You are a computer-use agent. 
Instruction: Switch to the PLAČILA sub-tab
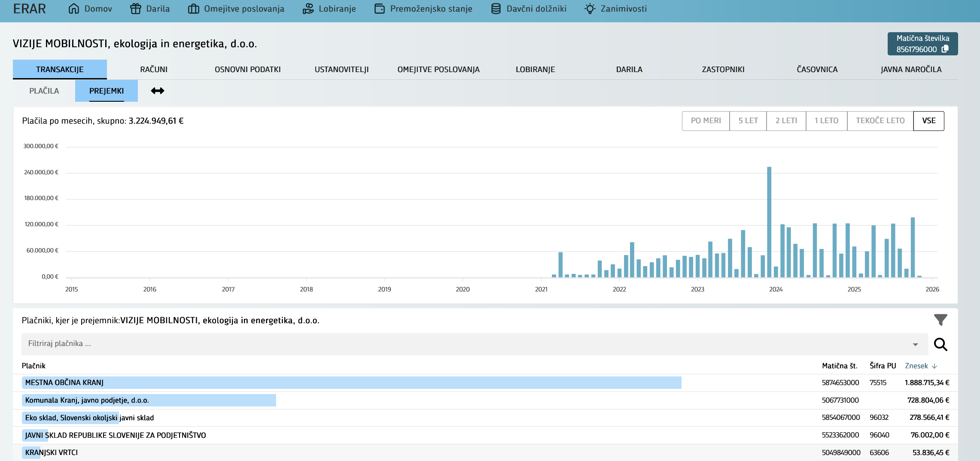[44, 91]
